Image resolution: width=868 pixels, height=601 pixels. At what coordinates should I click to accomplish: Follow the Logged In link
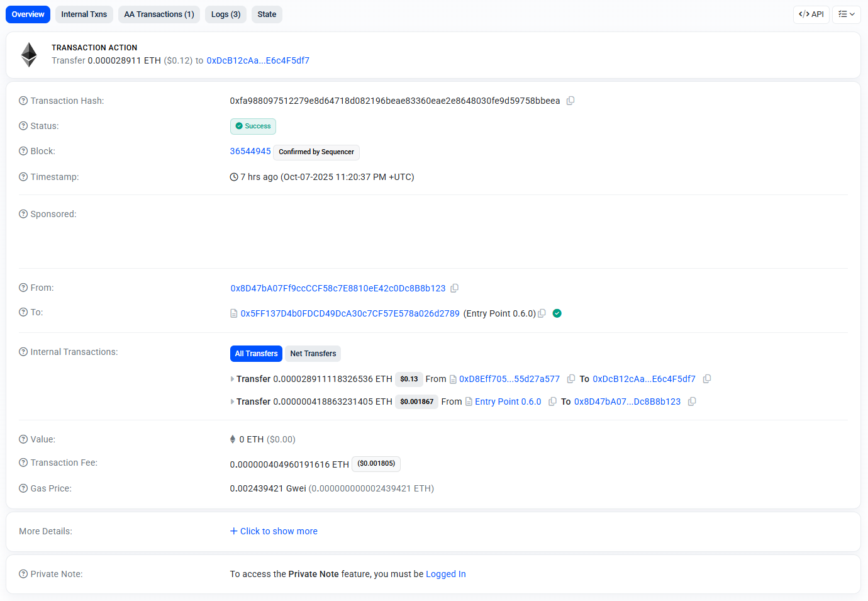click(x=445, y=574)
